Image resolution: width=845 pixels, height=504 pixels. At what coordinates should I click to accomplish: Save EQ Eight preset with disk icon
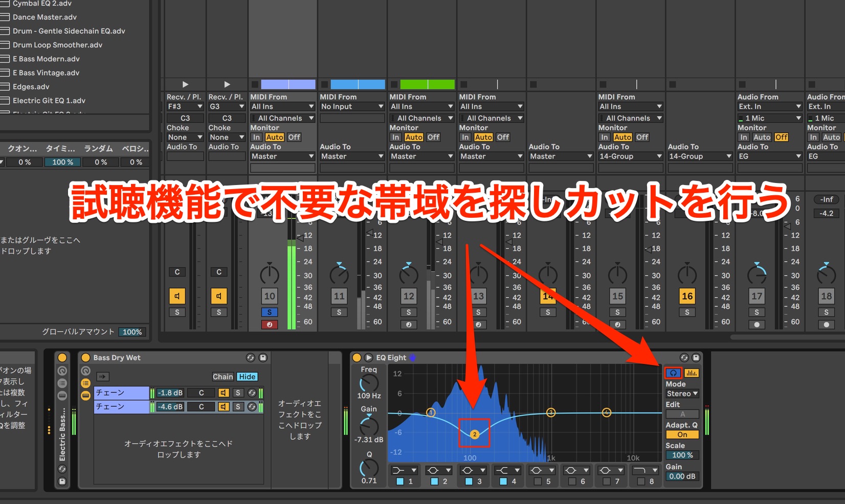696,358
